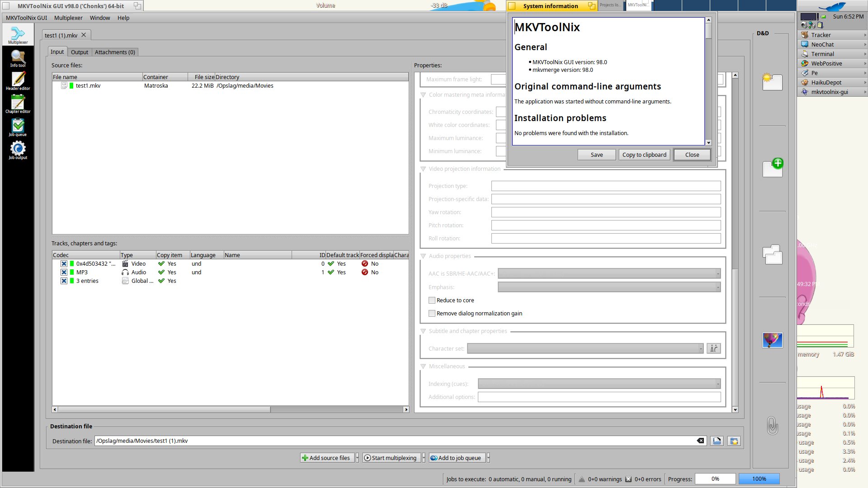The image size is (868, 488).
Task: Switch to the Output tab
Action: 80,52
